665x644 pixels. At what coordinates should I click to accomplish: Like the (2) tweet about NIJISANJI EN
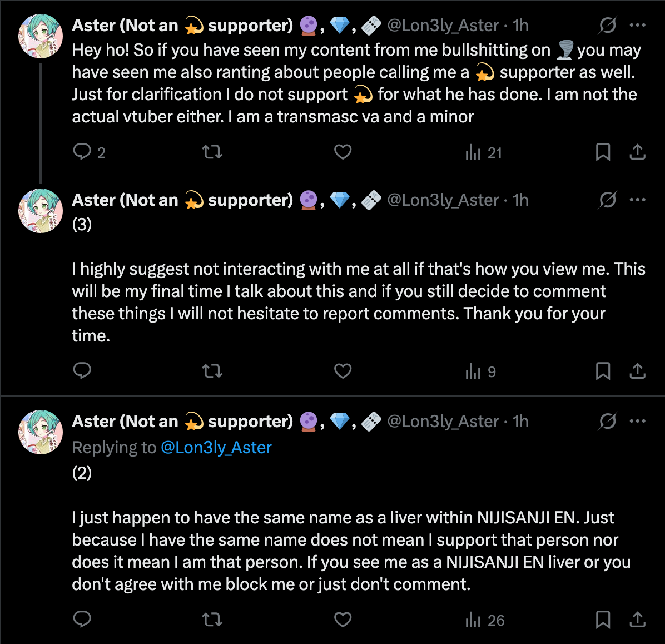(x=343, y=620)
